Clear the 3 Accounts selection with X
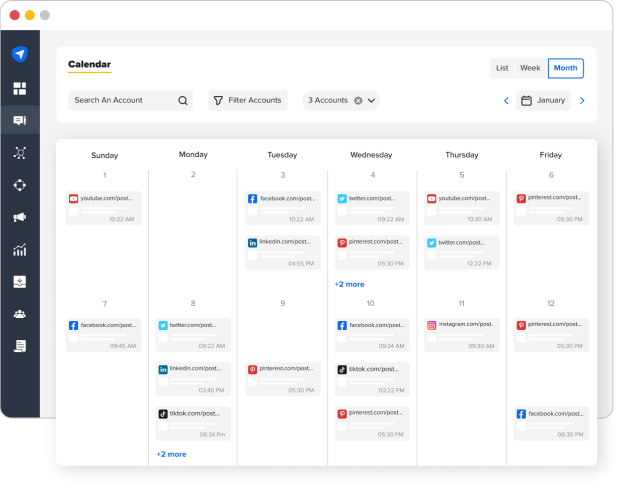 (358, 100)
